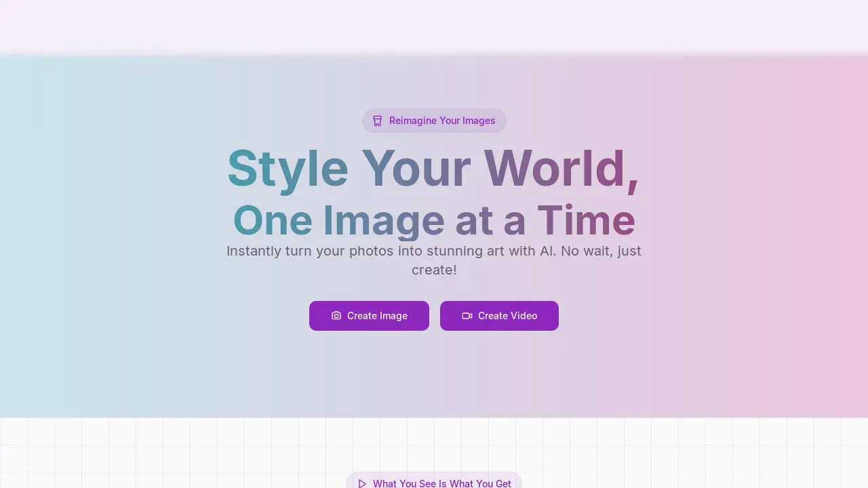Click the headline text 'Style Your World,'

point(433,168)
